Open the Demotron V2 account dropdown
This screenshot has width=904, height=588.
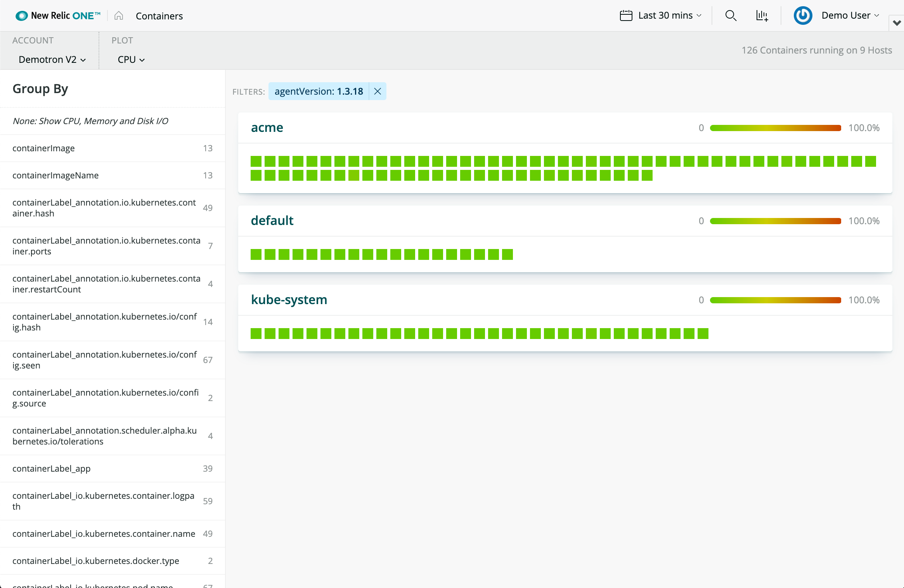[x=52, y=59]
